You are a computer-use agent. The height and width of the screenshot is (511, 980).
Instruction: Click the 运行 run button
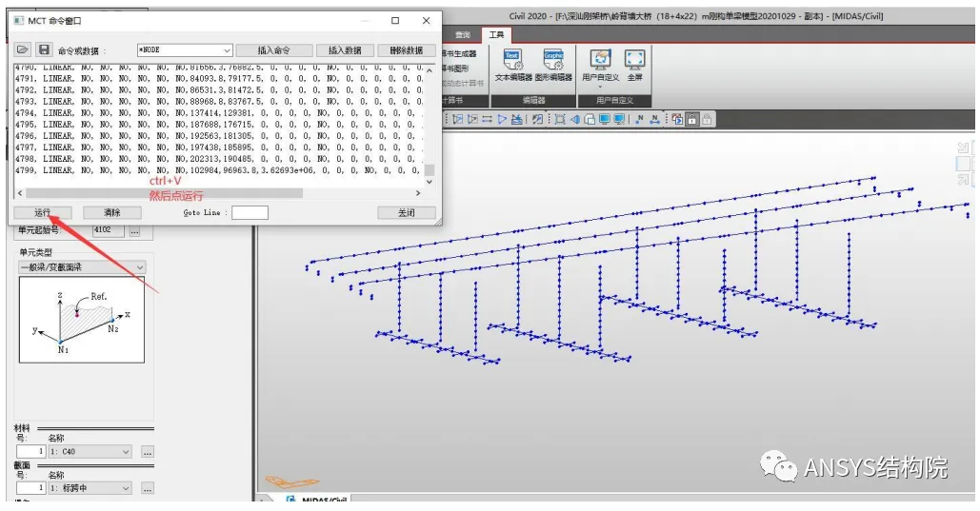click(43, 212)
